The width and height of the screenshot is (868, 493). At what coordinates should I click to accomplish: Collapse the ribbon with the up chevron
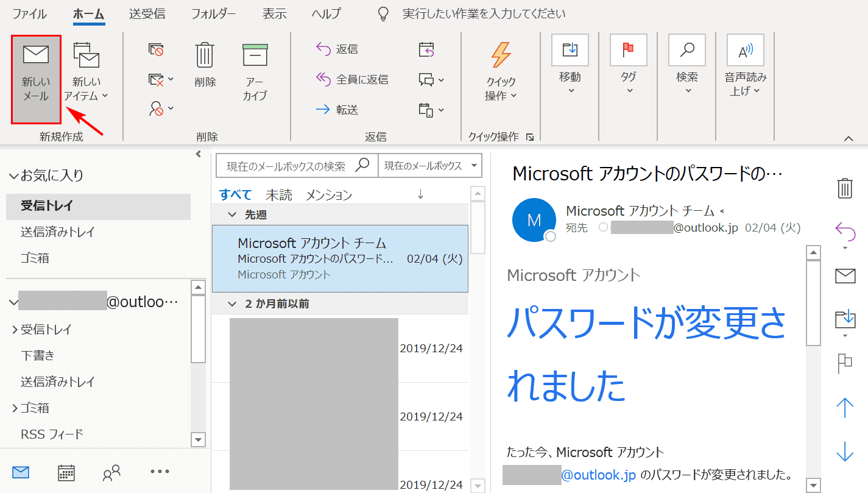click(849, 138)
